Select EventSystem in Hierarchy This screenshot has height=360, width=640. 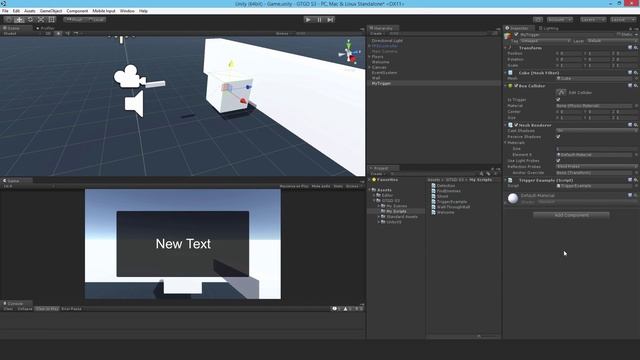click(384, 73)
